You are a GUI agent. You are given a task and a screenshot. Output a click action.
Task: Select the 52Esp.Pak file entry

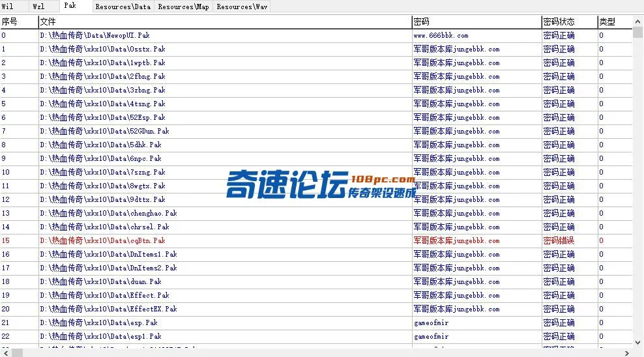point(103,117)
